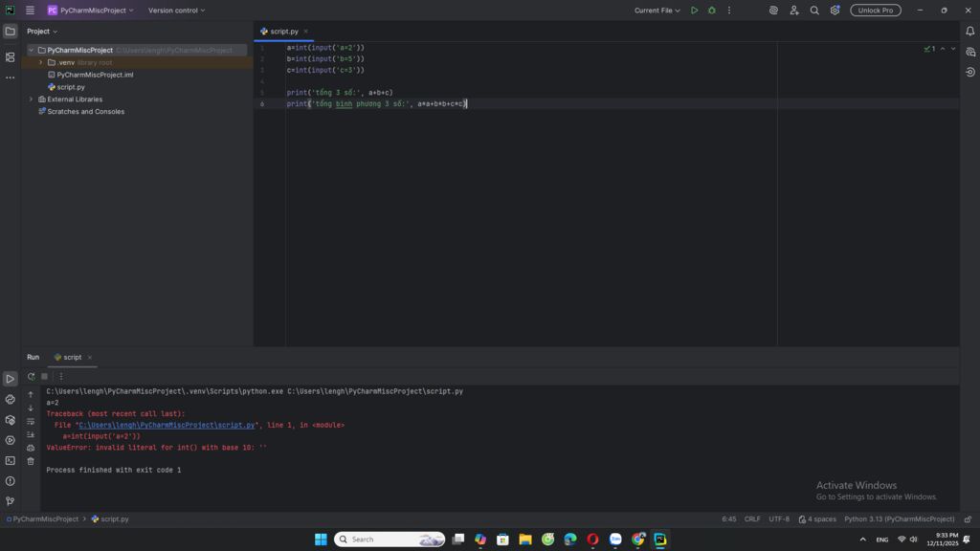Viewport: 980px width, 551px height.
Task: Open inspection widget showing 1 typo
Action: 929,49
